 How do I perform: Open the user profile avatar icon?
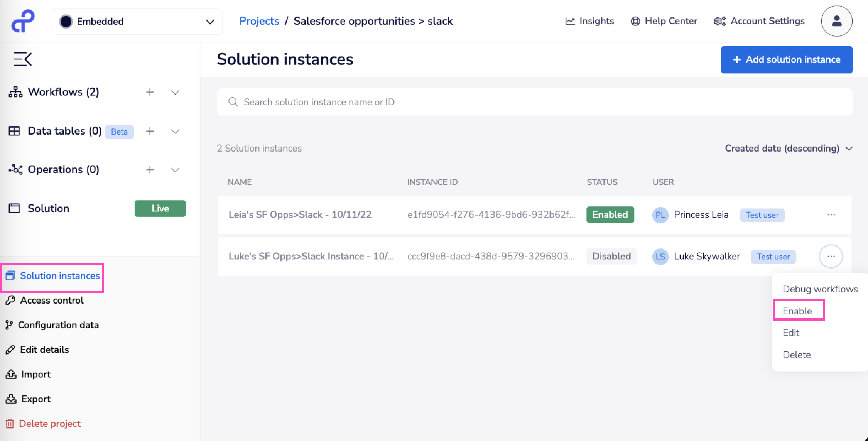click(x=836, y=21)
